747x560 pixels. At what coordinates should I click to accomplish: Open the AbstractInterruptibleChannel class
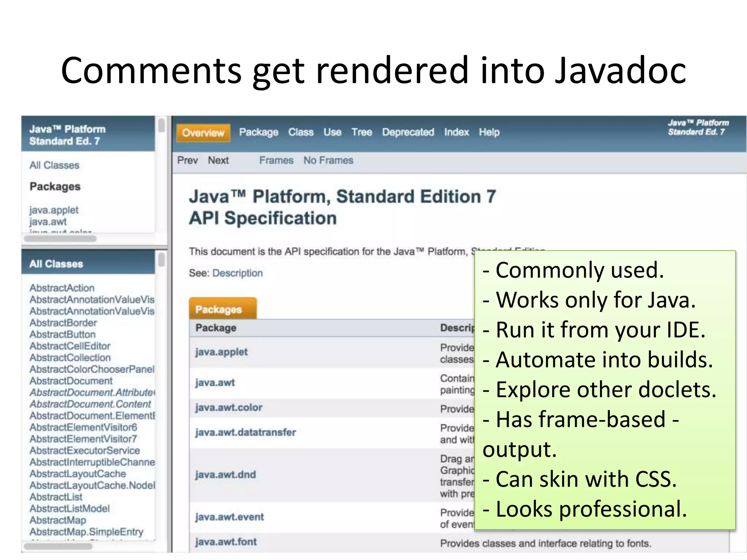click(x=92, y=462)
